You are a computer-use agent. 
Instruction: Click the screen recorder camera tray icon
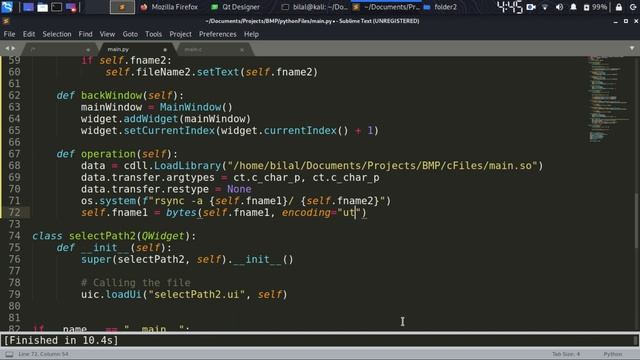point(531,7)
